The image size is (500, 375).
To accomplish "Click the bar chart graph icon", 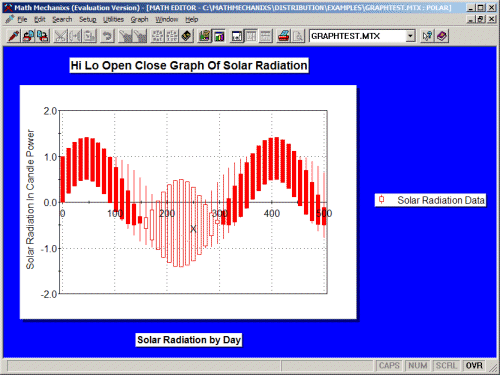I will point(219,36).
